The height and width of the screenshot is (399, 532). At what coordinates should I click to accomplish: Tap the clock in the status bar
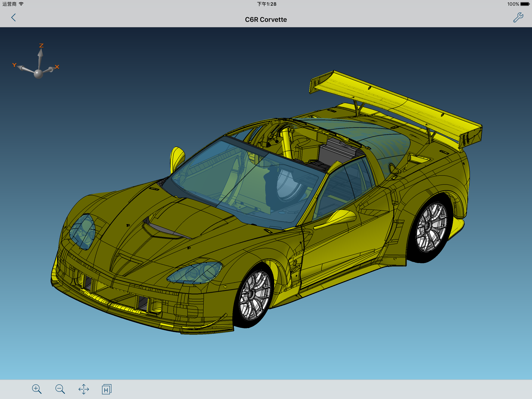266,4
